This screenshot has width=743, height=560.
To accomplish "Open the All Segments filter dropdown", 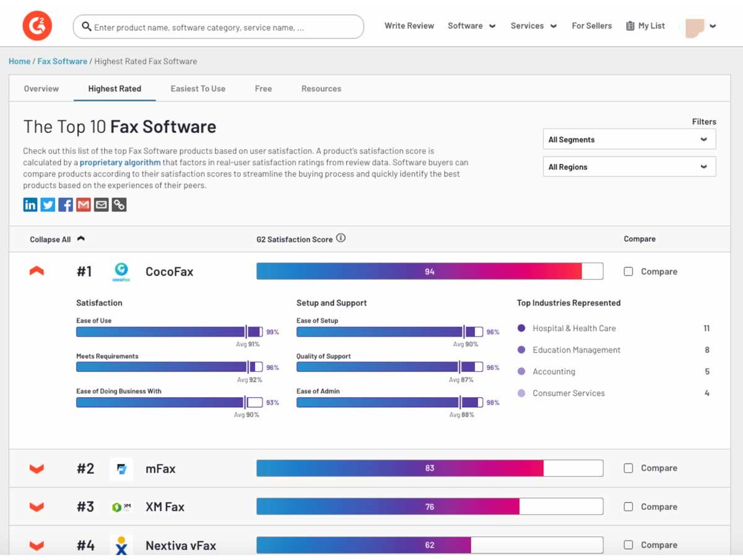I will pos(629,139).
